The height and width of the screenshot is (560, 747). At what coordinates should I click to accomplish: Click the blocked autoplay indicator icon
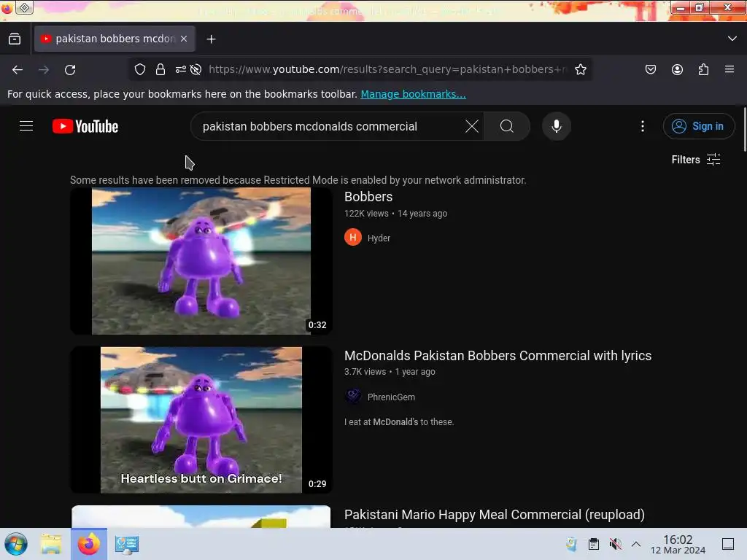(x=196, y=69)
